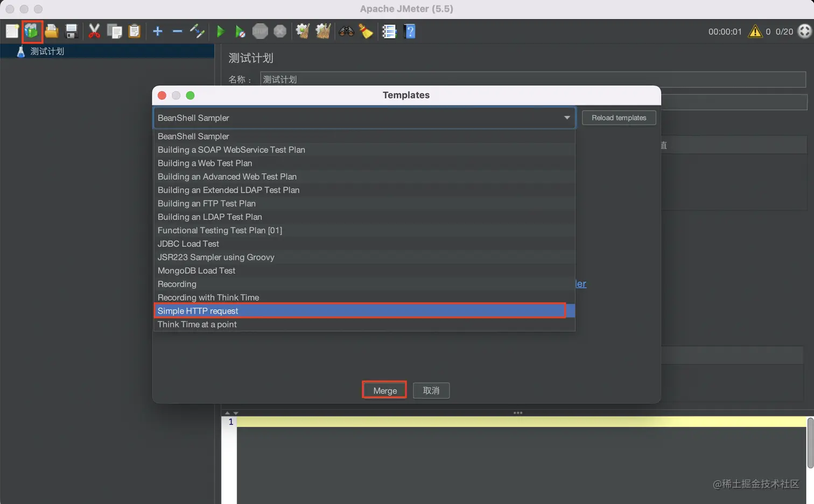814x504 pixels.
Task: Choose JDBC Load Test template
Action: click(x=364, y=244)
